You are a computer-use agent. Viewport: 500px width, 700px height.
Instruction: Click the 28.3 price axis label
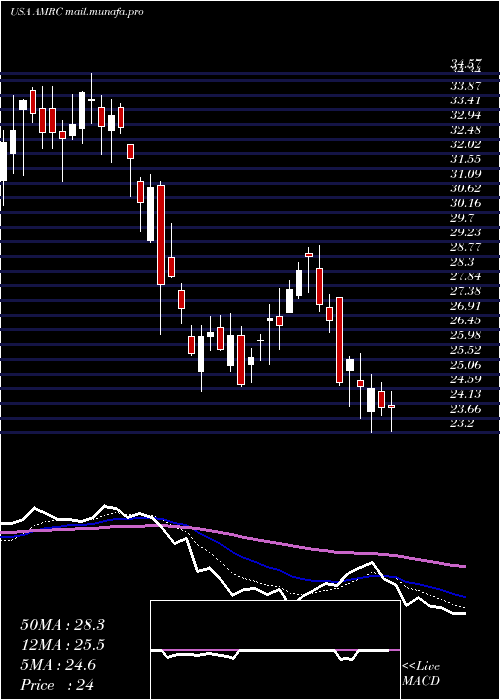click(x=462, y=262)
